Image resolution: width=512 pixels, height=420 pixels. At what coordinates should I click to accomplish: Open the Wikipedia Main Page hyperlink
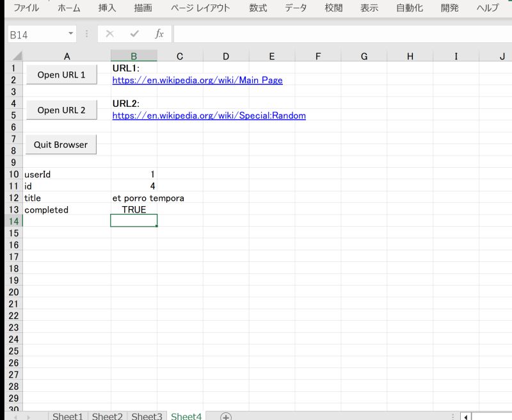pyautogui.click(x=197, y=80)
